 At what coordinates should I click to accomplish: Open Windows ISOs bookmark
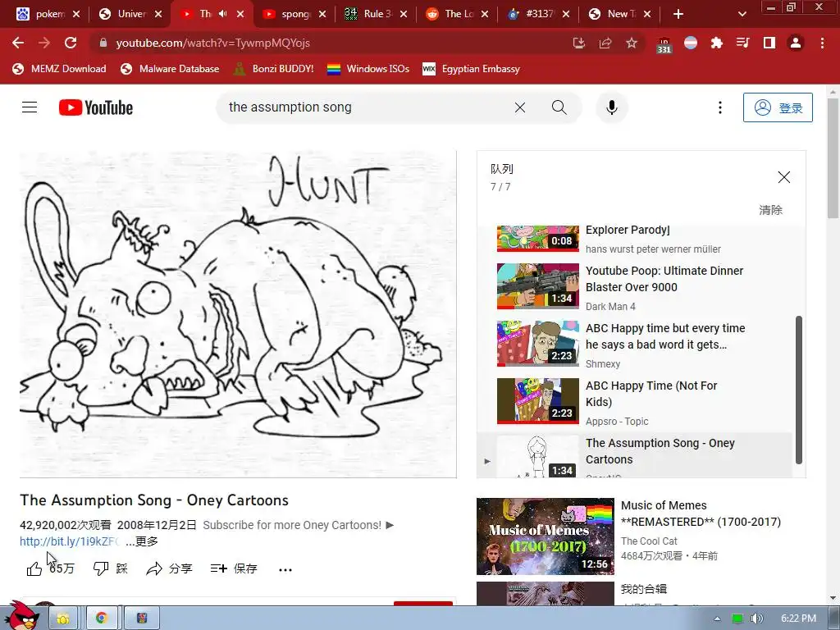coord(368,69)
